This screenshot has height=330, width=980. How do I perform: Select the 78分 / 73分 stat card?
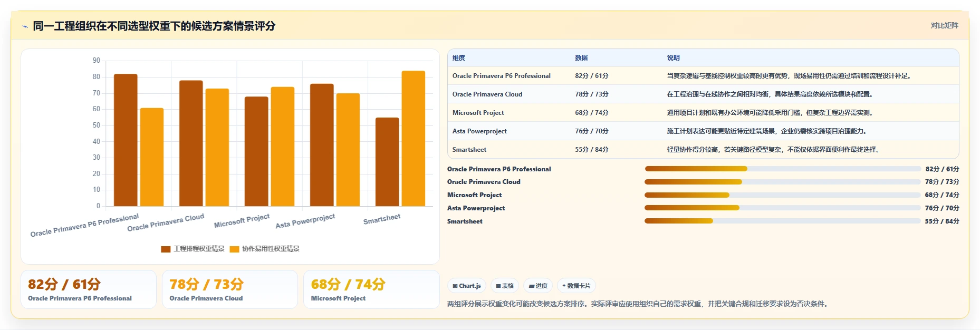(230, 289)
